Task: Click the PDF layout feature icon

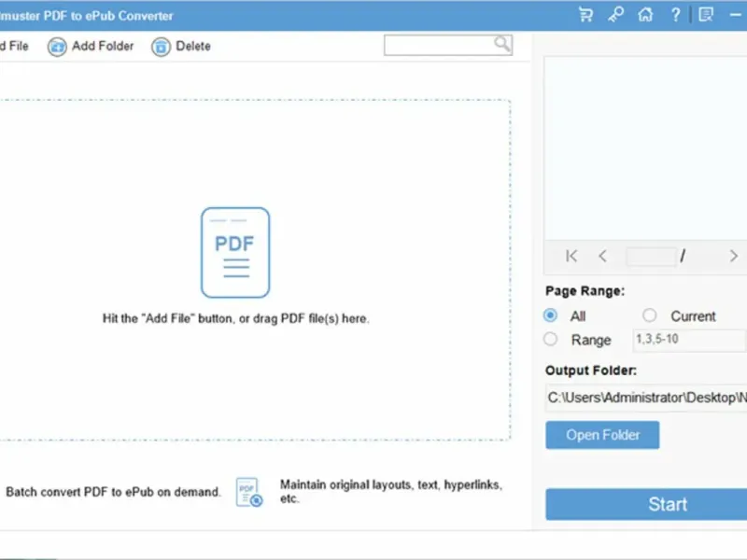Action: click(x=249, y=493)
